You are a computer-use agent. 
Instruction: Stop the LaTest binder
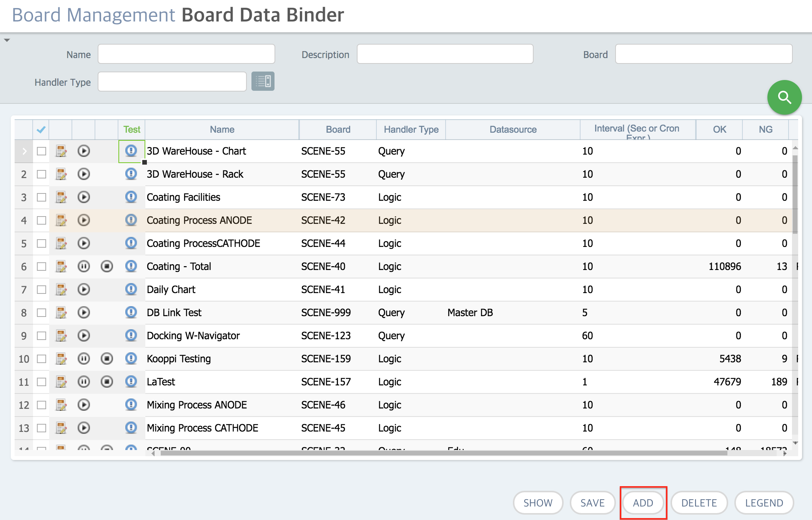pos(107,382)
